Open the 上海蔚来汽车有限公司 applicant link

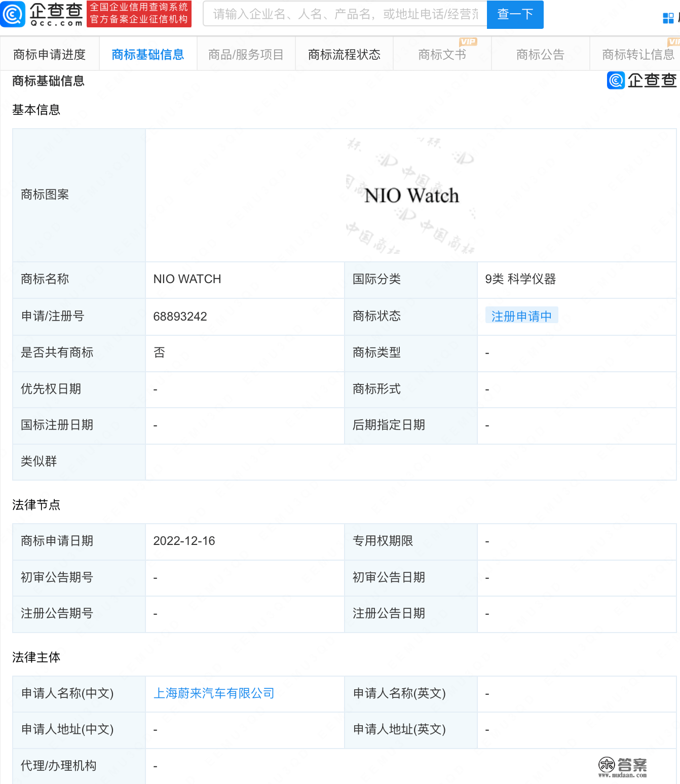tap(214, 693)
